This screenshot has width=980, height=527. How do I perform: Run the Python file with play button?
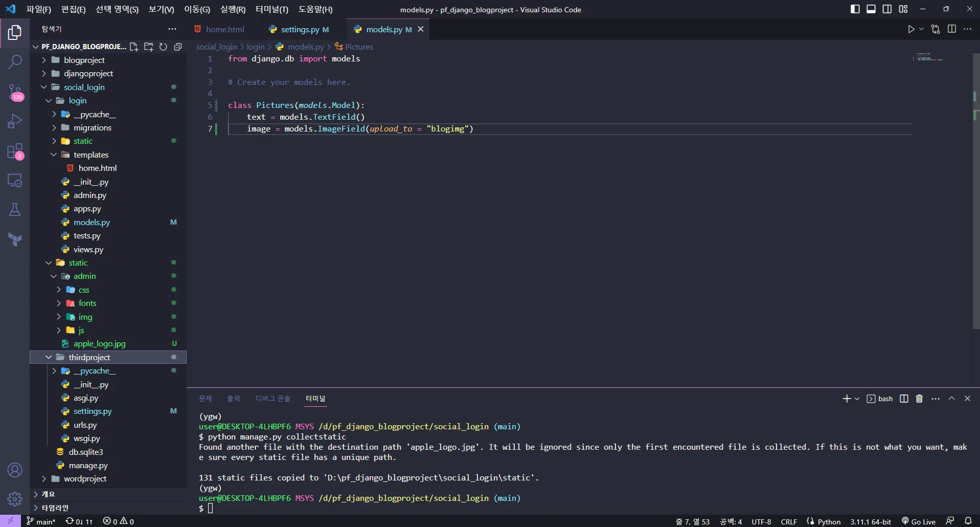point(911,29)
